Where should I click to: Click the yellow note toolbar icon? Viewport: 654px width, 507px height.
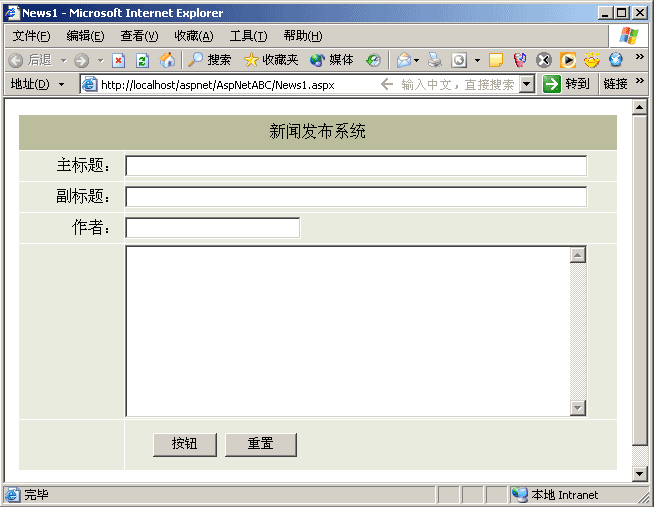coord(496,60)
